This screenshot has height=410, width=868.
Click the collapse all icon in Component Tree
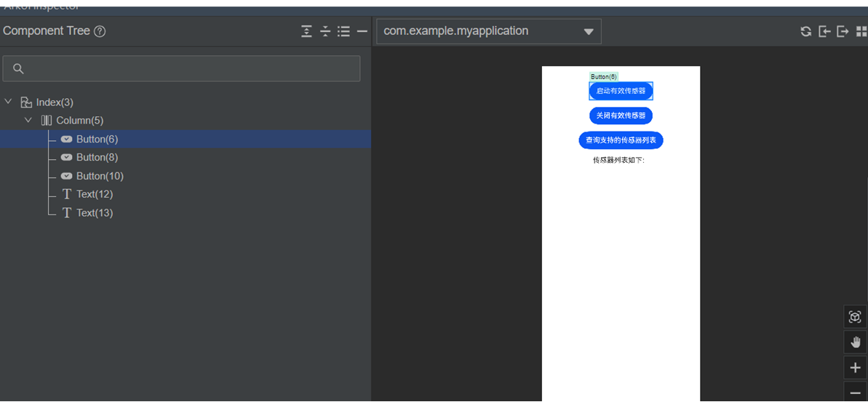pyautogui.click(x=325, y=31)
